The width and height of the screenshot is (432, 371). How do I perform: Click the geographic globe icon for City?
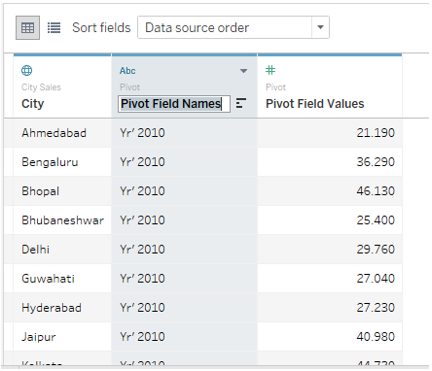(x=27, y=70)
